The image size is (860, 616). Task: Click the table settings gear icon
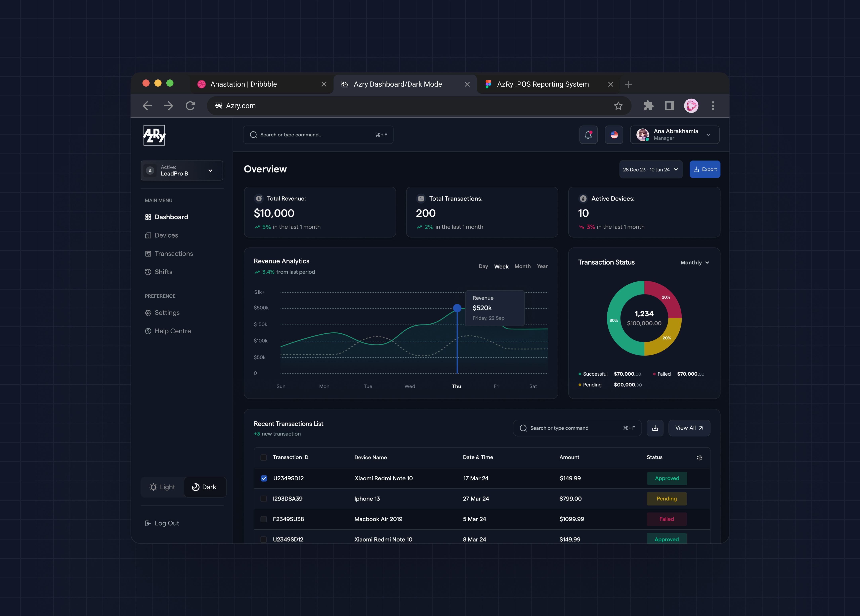[699, 457]
